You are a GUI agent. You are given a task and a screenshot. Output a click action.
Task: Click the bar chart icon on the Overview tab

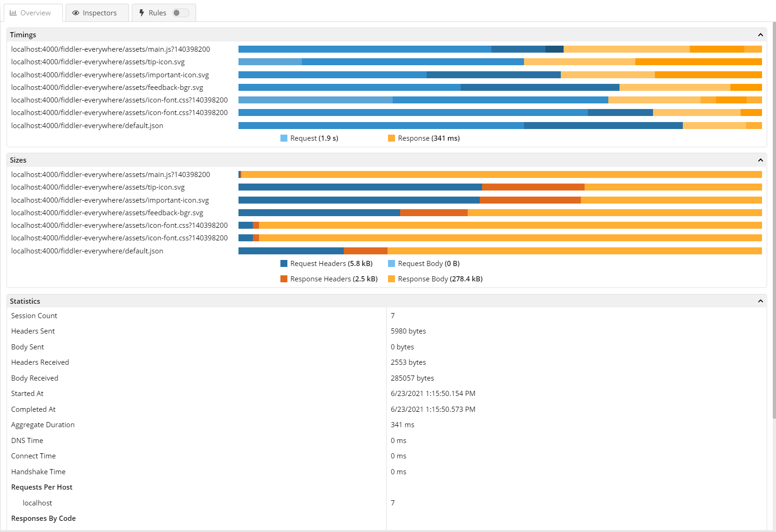point(13,13)
